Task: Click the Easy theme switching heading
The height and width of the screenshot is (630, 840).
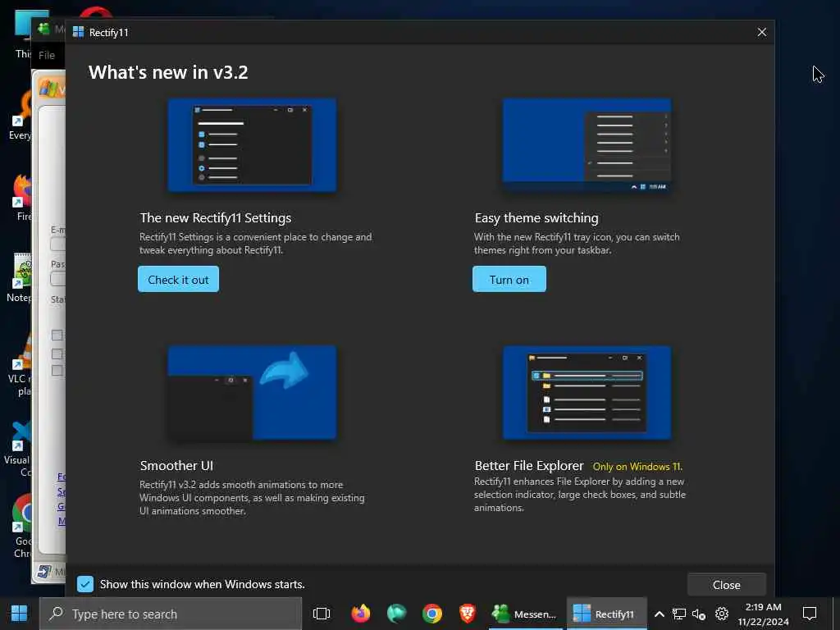Action: click(536, 218)
